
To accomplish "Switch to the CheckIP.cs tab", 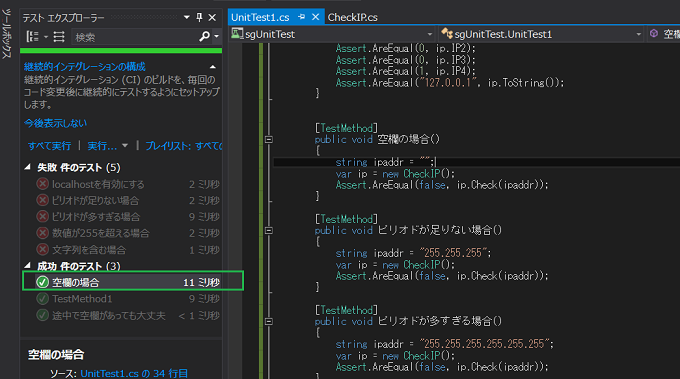I will [352, 17].
